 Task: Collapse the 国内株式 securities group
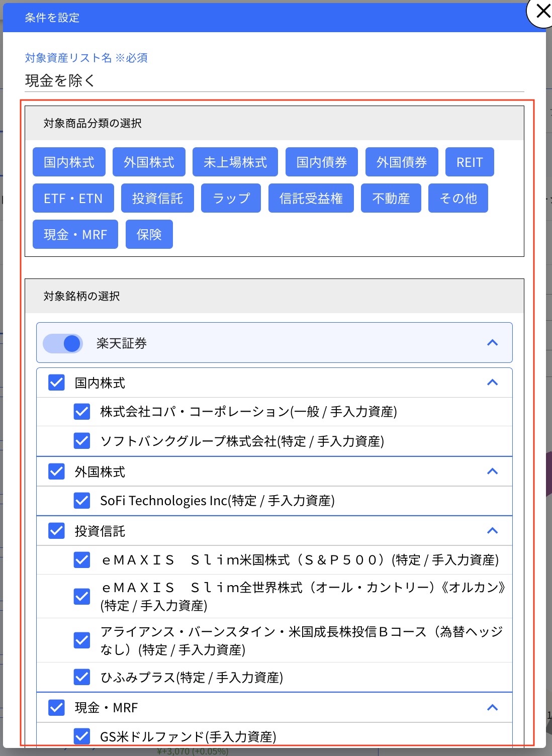pyautogui.click(x=493, y=382)
